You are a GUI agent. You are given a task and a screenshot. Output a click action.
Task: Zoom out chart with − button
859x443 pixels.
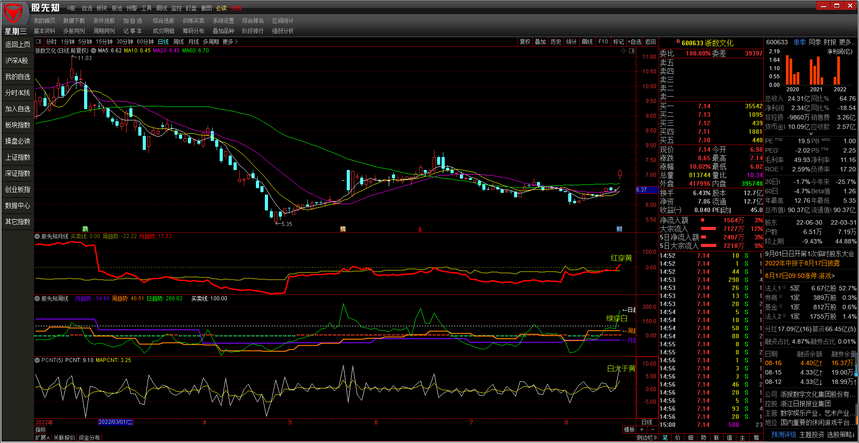652,429
